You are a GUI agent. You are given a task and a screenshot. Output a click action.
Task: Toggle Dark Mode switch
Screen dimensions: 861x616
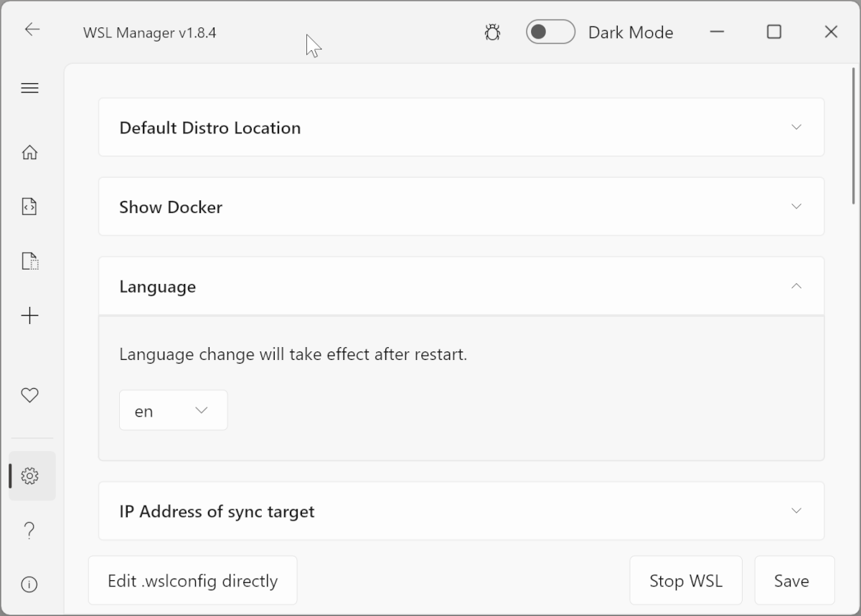tap(550, 32)
